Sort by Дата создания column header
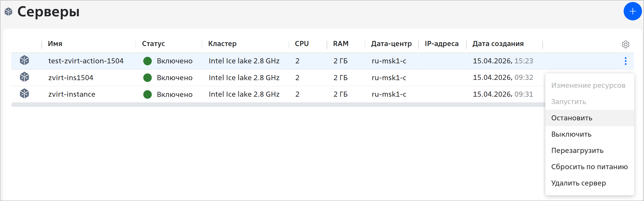This screenshot has height=201, width=644. (498, 44)
